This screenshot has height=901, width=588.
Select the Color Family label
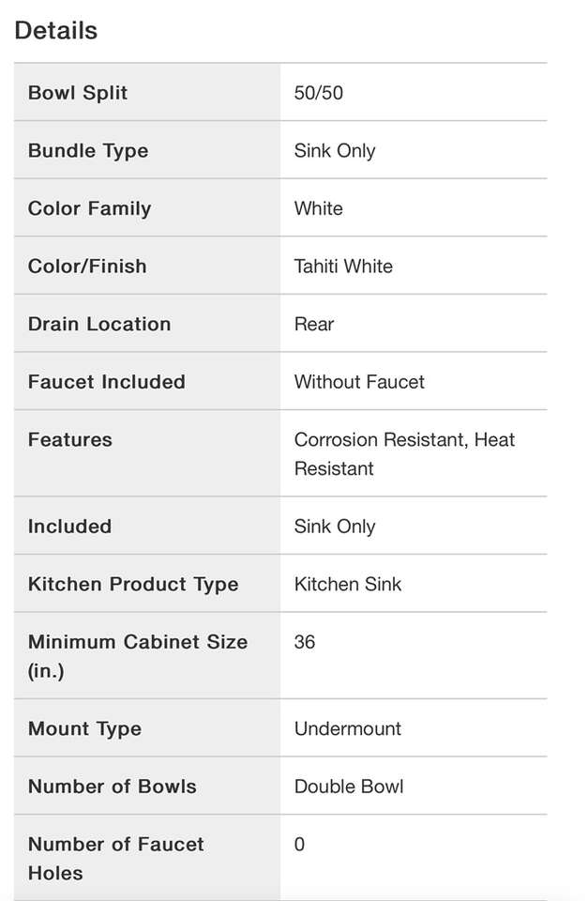pos(89,208)
